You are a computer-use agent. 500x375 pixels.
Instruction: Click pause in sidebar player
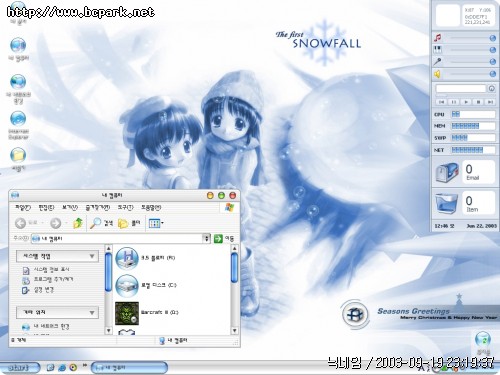[453, 102]
